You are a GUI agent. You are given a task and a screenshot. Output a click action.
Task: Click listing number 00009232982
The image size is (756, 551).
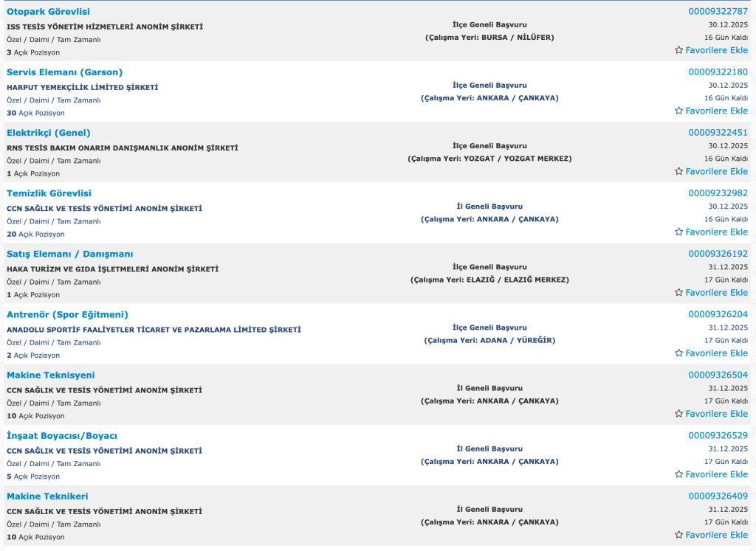pyautogui.click(x=718, y=193)
